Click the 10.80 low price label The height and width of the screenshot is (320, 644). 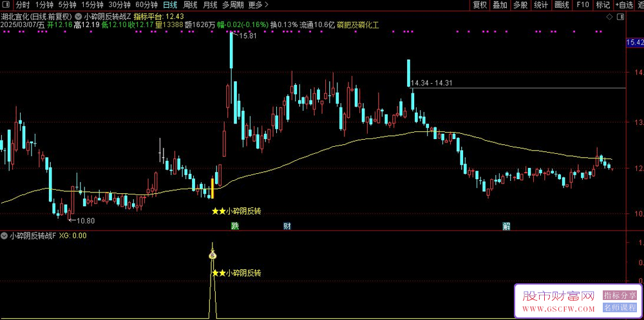click(85, 221)
